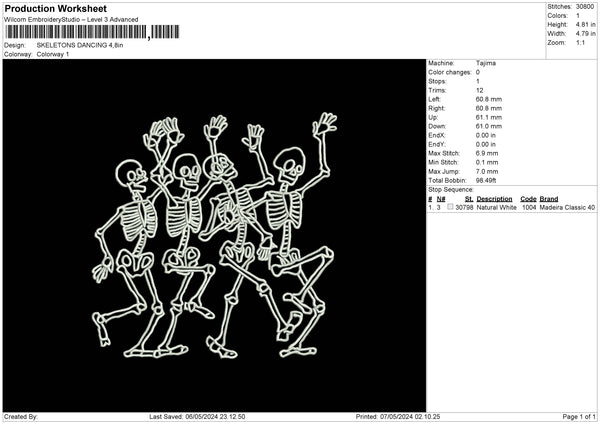Click the "Stop Sequence:" heading
600x424 pixels.
tap(451, 190)
